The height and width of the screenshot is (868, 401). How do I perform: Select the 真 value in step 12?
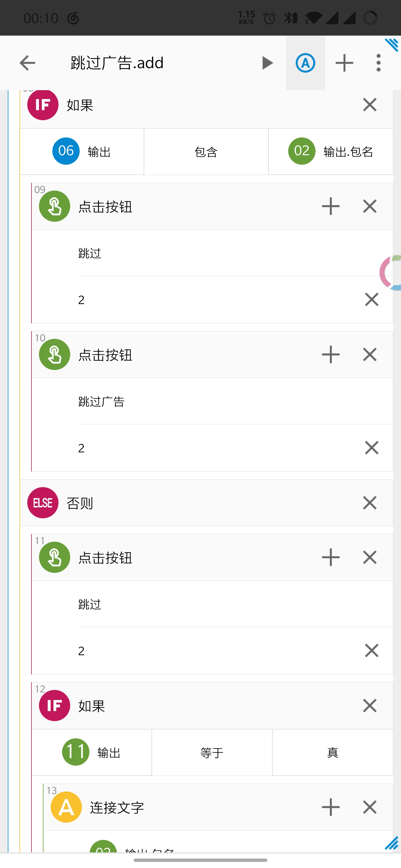(332, 753)
